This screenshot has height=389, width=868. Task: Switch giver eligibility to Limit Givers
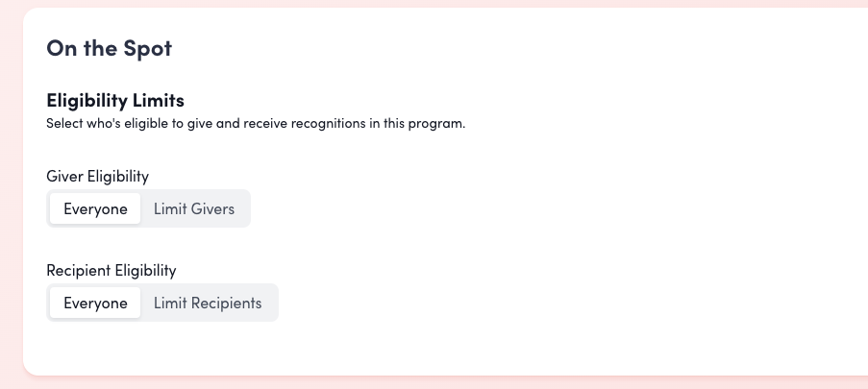point(194,208)
